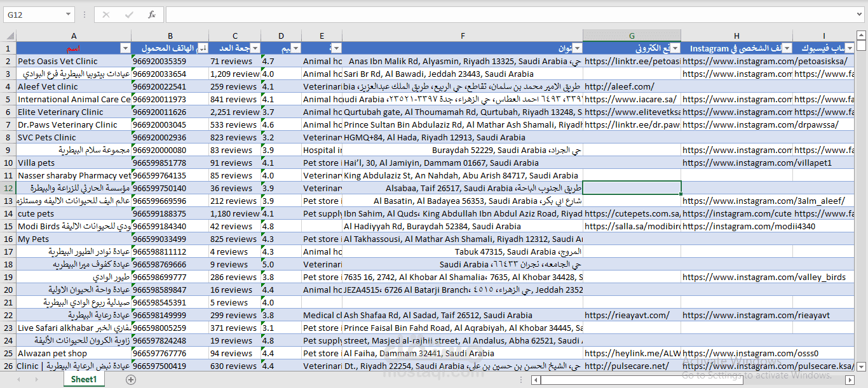This screenshot has height=388, width=868.
Task: Select the cell '1,180 review' in column C
Action: pos(235,213)
